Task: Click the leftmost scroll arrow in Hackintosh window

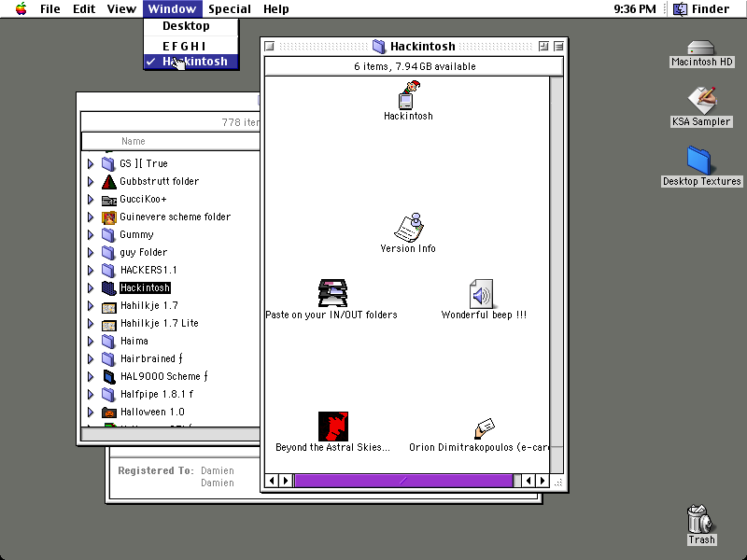Action: (x=272, y=481)
